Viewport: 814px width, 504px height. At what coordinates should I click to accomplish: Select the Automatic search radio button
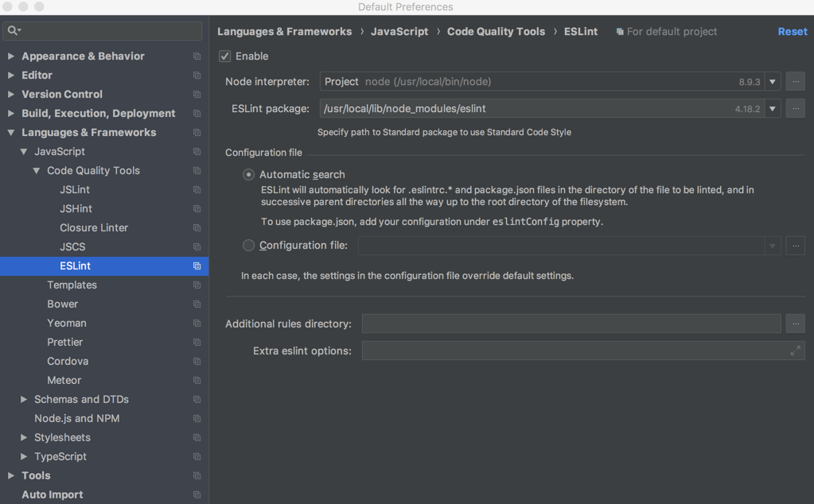249,175
